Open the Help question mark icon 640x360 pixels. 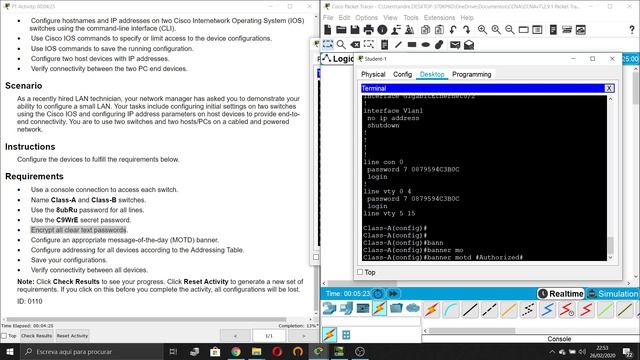[632, 30]
